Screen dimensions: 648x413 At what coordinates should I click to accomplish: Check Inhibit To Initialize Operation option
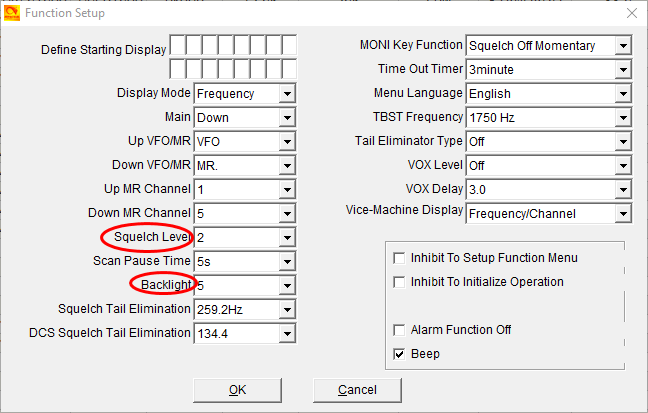401,282
